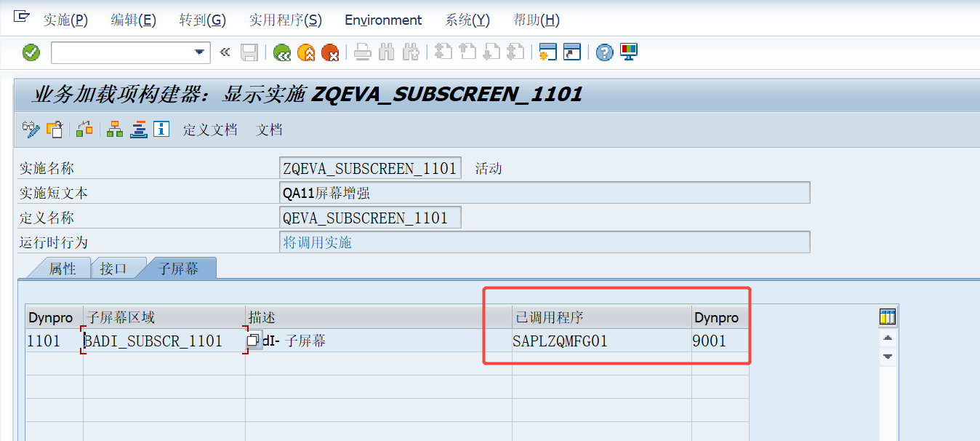This screenshot has height=441, width=980.
Task: Click the green Continue checkmark
Action: pos(30,52)
